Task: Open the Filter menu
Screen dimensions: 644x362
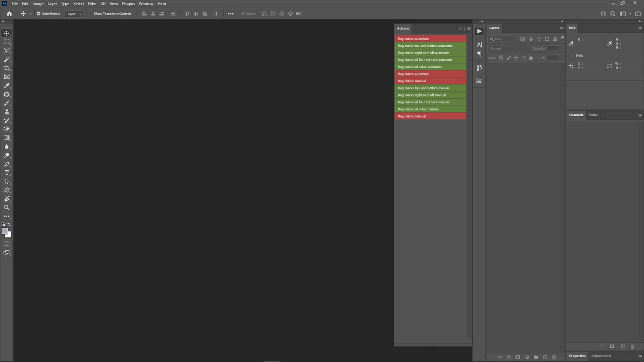Action: 92,3
